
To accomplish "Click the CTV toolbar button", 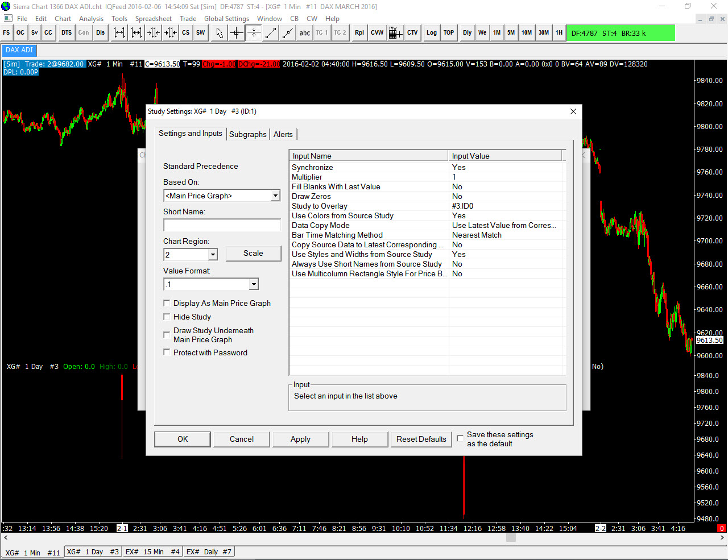I will (x=412, y=33).
